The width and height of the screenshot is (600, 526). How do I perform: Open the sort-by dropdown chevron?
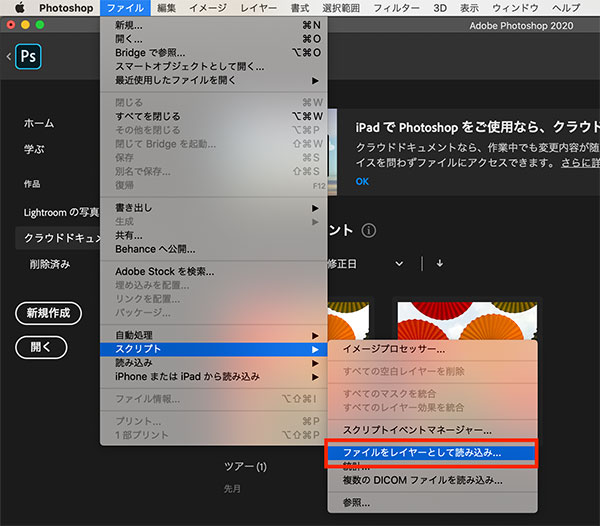pyautogui.click(x=399, y=264)
